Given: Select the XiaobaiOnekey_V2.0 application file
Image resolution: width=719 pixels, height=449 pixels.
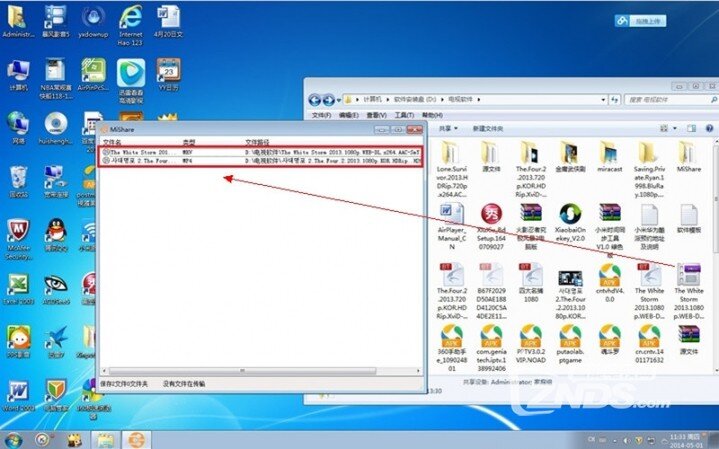Looking at the screenshot, I should coord(570,218).
